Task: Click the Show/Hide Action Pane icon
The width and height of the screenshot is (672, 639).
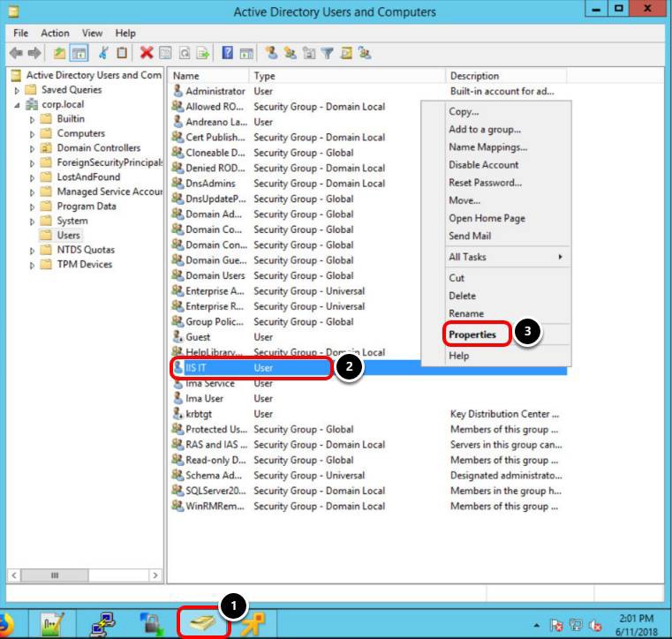Action: point(246,54)
